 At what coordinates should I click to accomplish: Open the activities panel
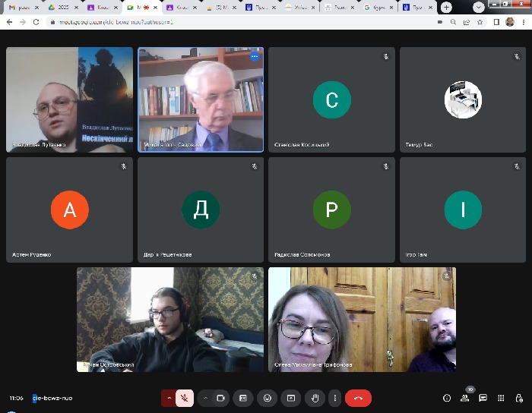[500, 398]
